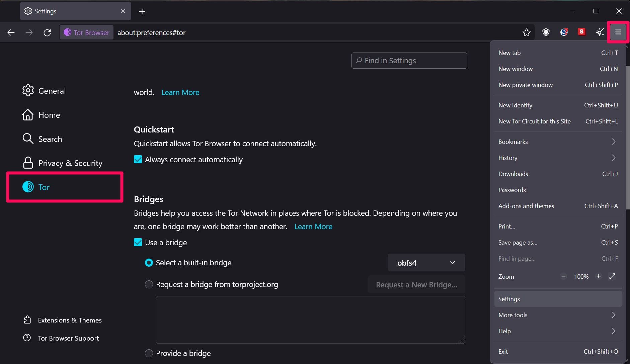630x364 pixels.
Task: Click the shield Security Level icon
Action: click(x=546, y=32)
